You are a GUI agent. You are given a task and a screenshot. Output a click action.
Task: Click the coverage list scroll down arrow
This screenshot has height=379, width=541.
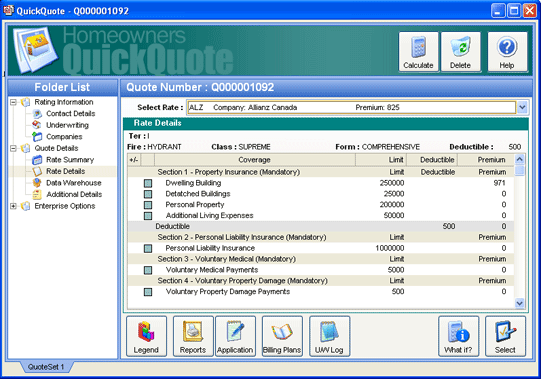pyautogui.click(x=519, y=303)
